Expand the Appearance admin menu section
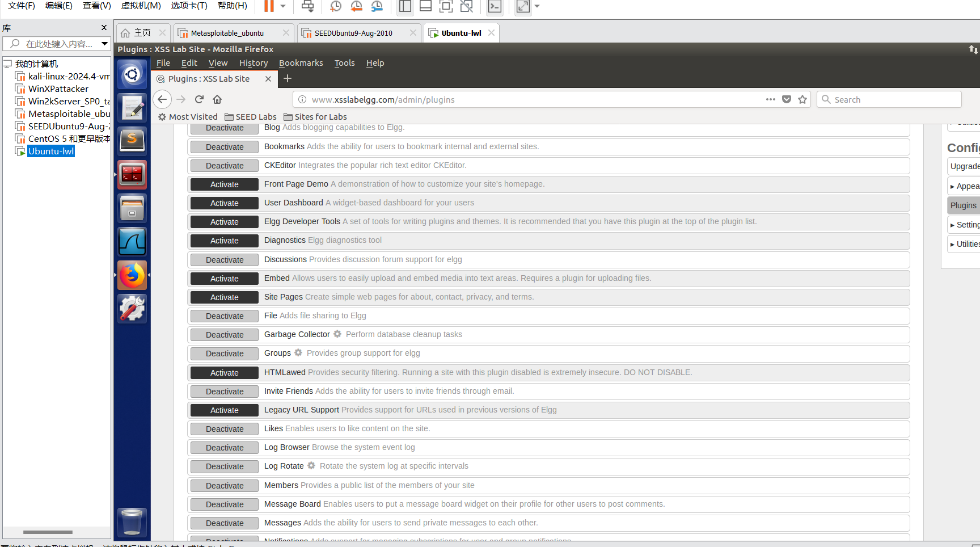Image resolution: width=980 pixels, height=547 pixels. (965, 186)
